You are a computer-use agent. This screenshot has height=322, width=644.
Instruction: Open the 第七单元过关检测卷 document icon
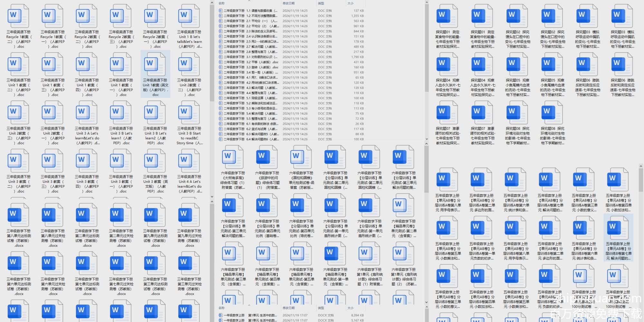pyautogui.click(x=121, y=263)
